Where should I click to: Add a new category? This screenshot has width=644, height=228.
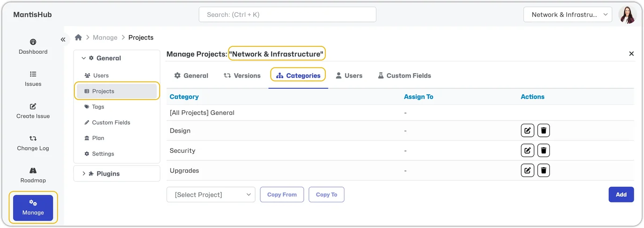621,195
